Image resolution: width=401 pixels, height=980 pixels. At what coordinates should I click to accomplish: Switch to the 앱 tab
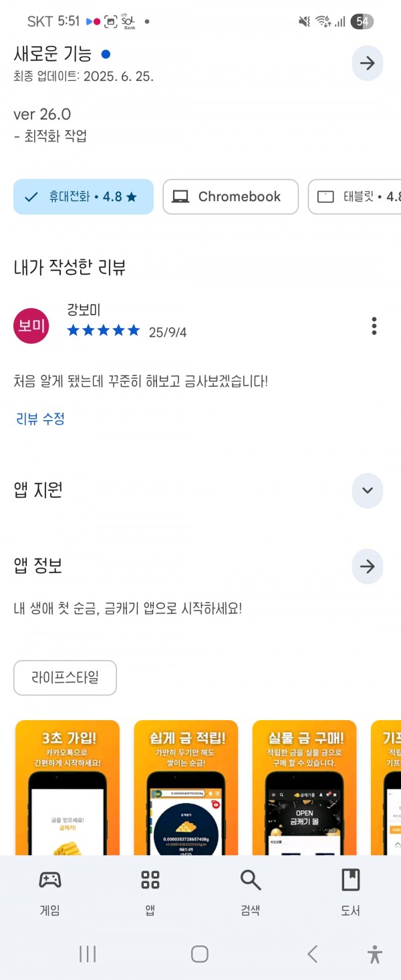click(x=150, y=892)
